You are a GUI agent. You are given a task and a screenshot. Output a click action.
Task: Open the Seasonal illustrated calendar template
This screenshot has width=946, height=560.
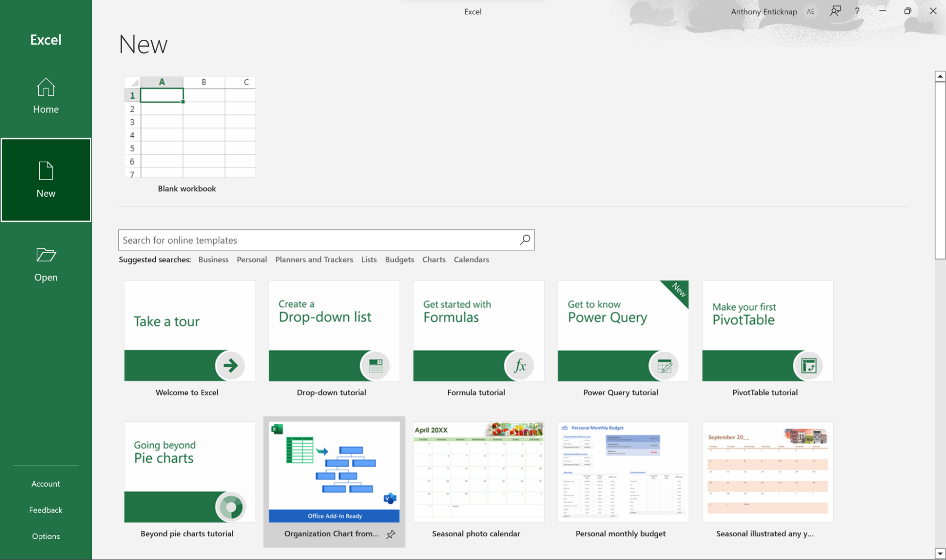coord(768,472)
